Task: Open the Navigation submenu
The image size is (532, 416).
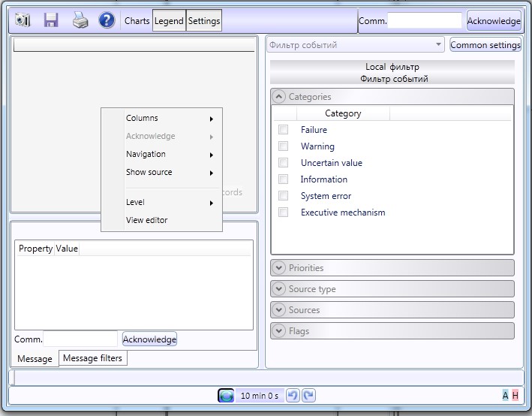Action: pyautogui.click(x=162, y=154)
